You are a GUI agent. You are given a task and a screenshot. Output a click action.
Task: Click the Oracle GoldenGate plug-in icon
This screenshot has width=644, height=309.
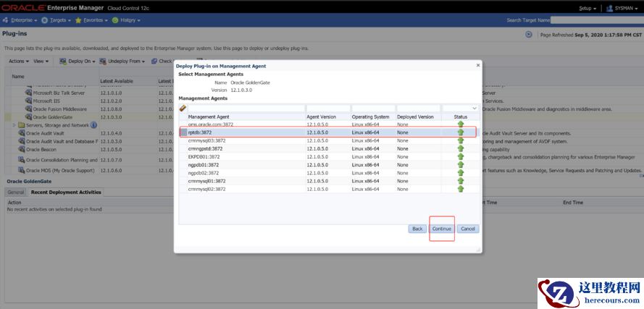point(29,117)
